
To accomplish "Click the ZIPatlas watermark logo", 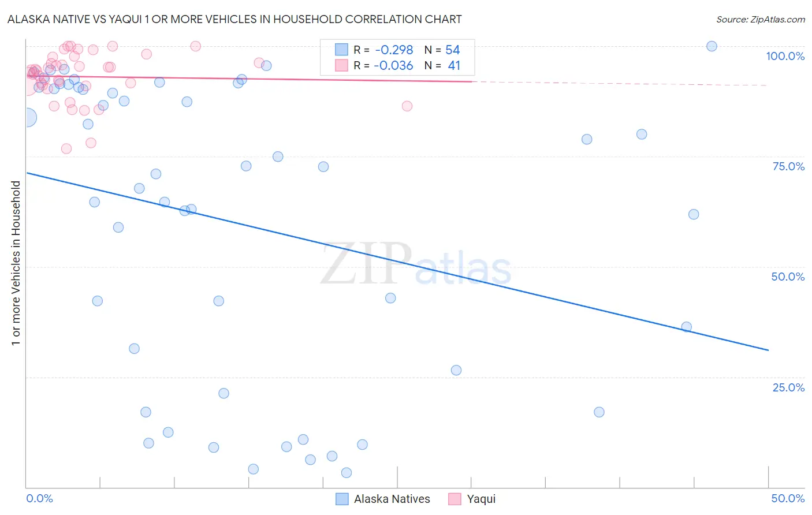I will point(416,266).
